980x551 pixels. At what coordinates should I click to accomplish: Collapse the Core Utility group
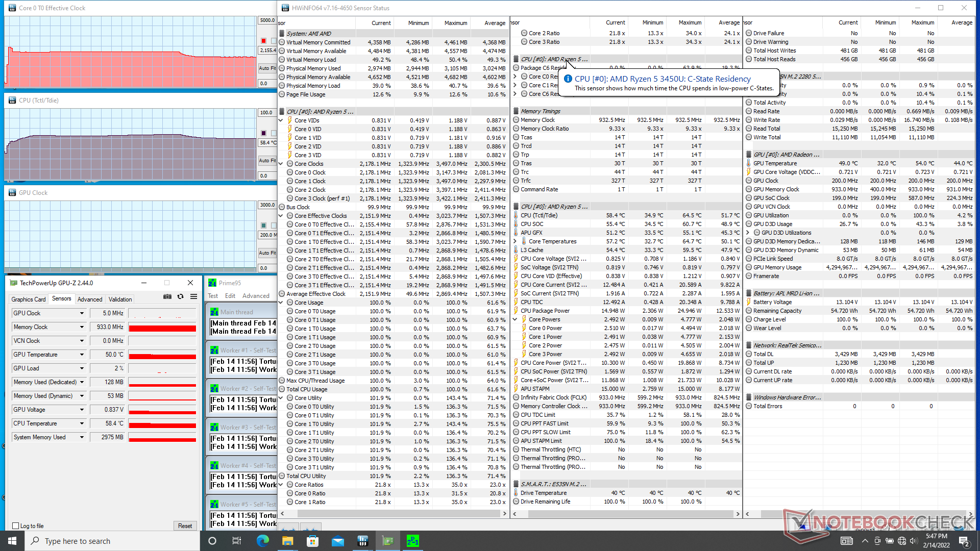281,398
